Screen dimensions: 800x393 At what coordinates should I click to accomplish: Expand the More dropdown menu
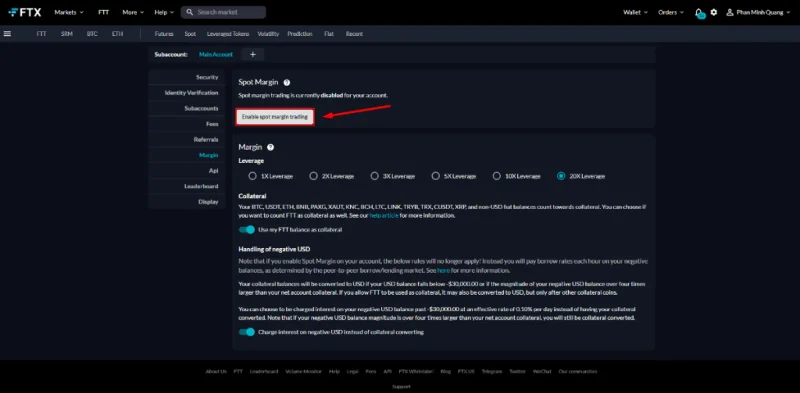click(x=133, y=12)
